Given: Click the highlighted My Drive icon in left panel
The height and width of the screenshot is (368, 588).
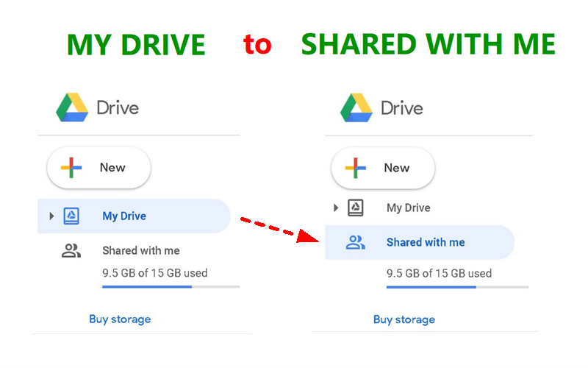Looking at the screenshot, I should tap(71, 216).
